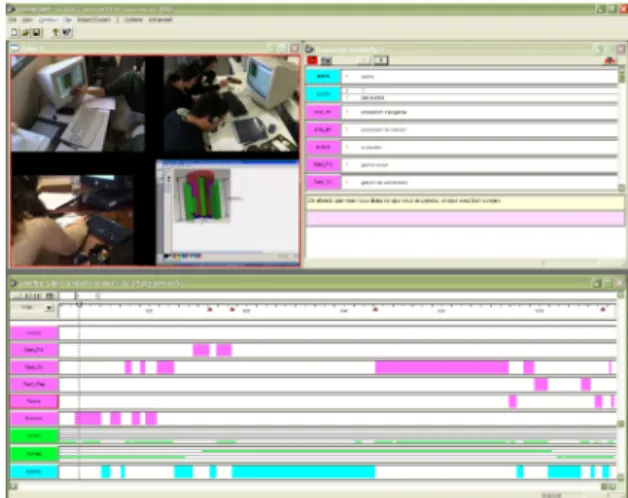Open dropdown arrow left of timeline ruler
628x498 pixels.
pos(49,308)
